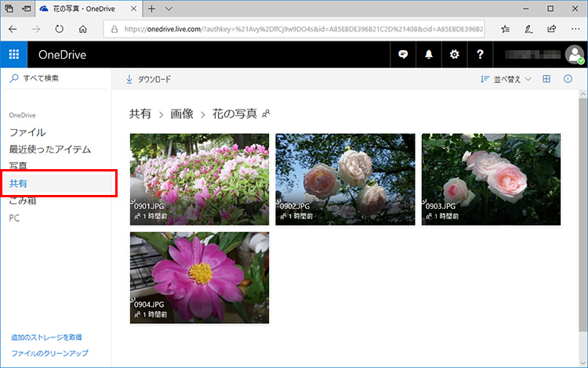
Task: Open the OneDrive app launcher grid
Action: click(13, 54)
